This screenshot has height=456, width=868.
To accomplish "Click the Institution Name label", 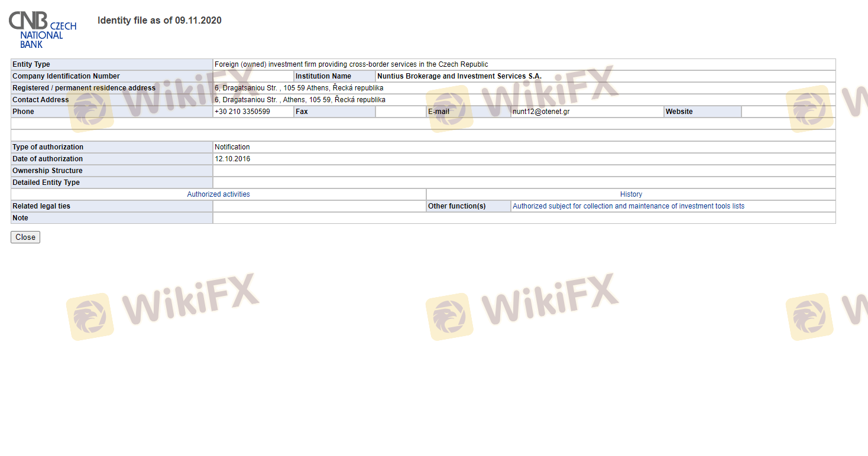I will [x=323, y=76].
